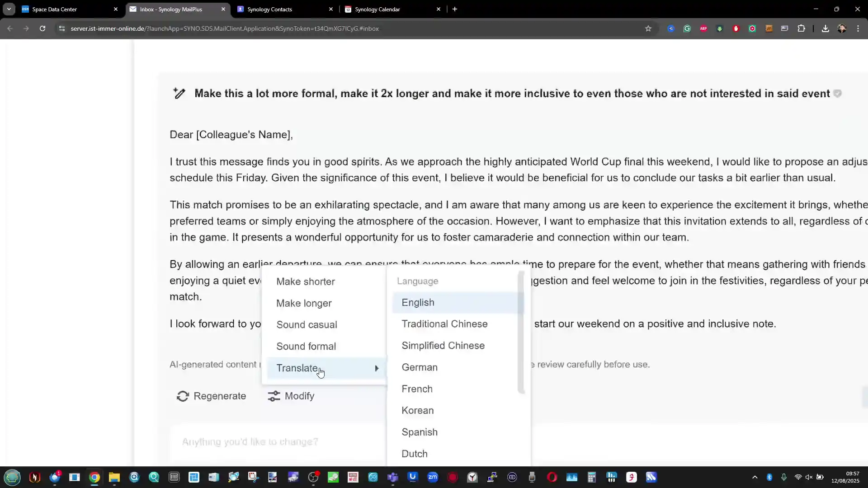The width and height of the screenshot is (868, 488).
Task: Click the 'Anything you'd like to change?' field
Action: (x=278, y=442)
